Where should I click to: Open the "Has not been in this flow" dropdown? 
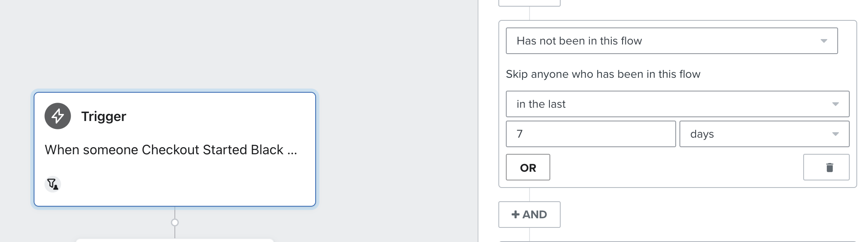[671, 41]
